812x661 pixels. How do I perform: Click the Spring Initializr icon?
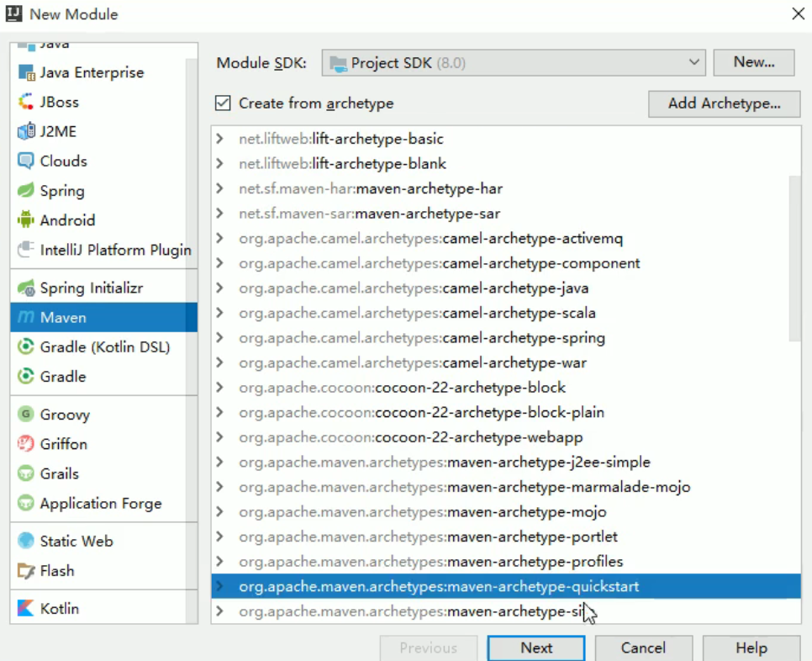[26, 288]
